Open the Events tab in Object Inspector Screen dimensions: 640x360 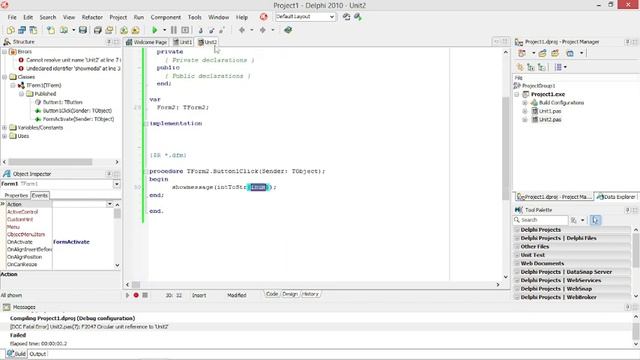[40, 196]
